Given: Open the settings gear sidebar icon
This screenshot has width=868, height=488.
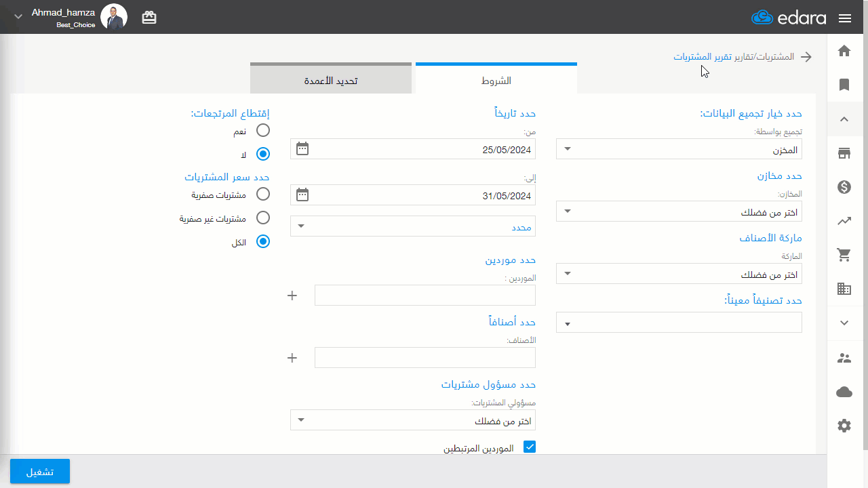Looking at the screenshot, I should tap(844, 426).
